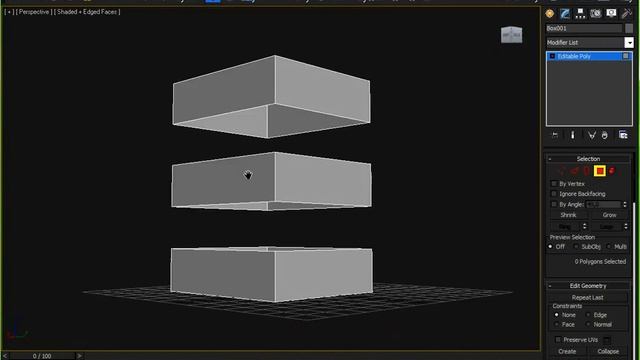
Task: Click Remove Modifier trash icon
Action: [604, 135]
